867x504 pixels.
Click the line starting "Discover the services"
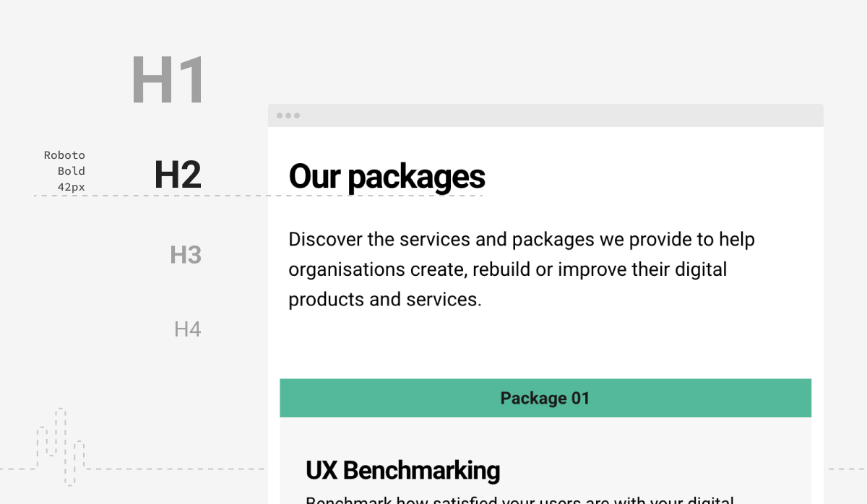coord(521,240)
